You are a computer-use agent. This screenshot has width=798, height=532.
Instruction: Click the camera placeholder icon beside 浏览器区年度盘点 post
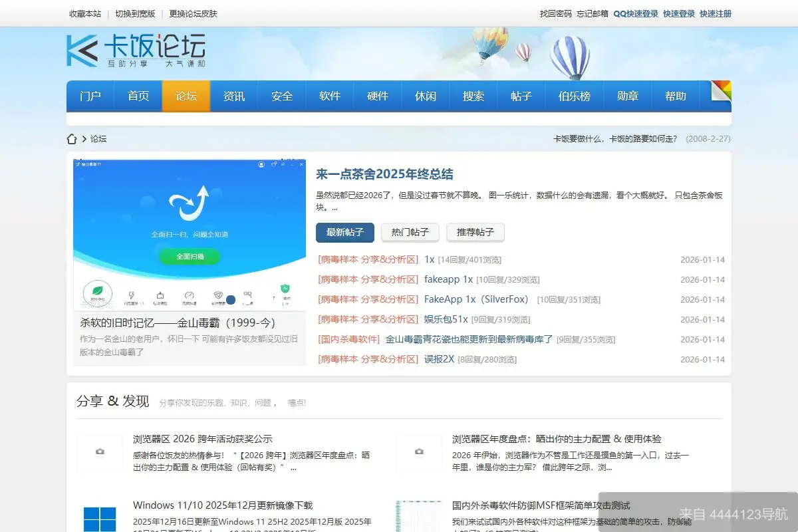coord(419,452)
